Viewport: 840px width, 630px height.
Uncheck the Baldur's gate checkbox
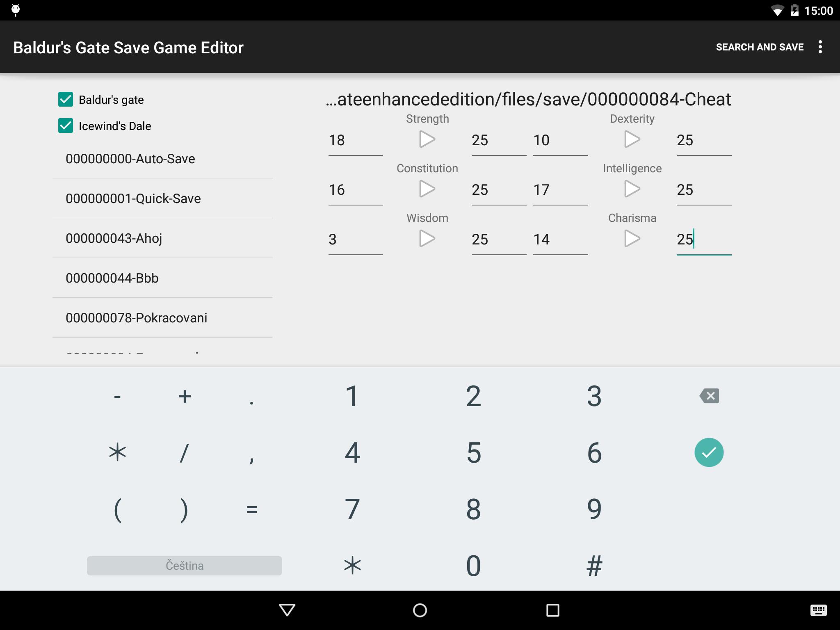pos(66,100)
